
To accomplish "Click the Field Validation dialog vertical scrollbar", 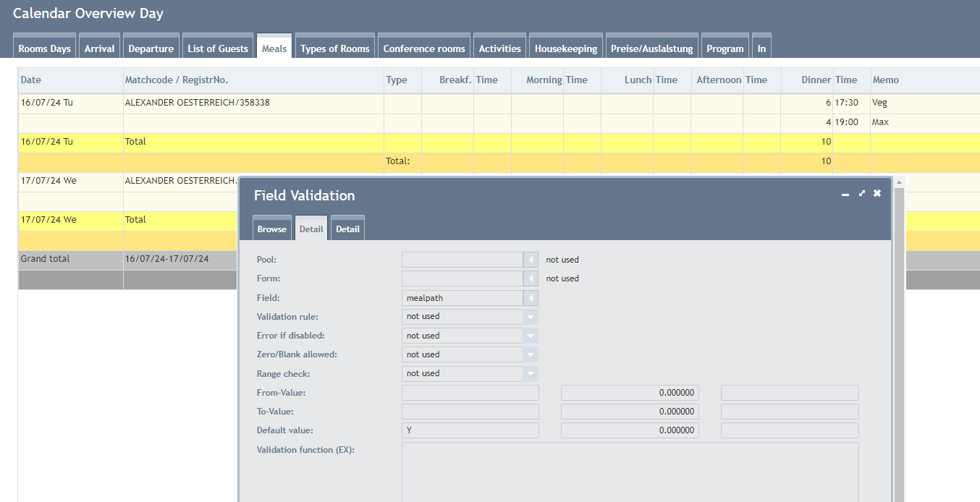I will (899, 339).
